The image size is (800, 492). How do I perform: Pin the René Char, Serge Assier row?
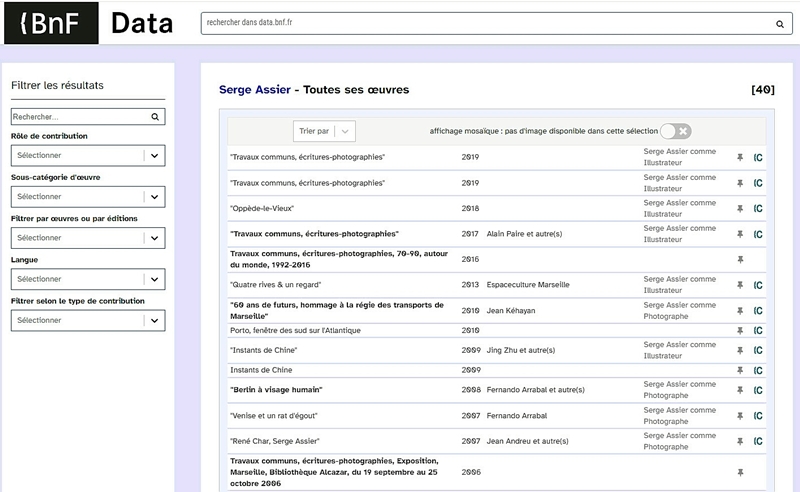tap(740, 441)
